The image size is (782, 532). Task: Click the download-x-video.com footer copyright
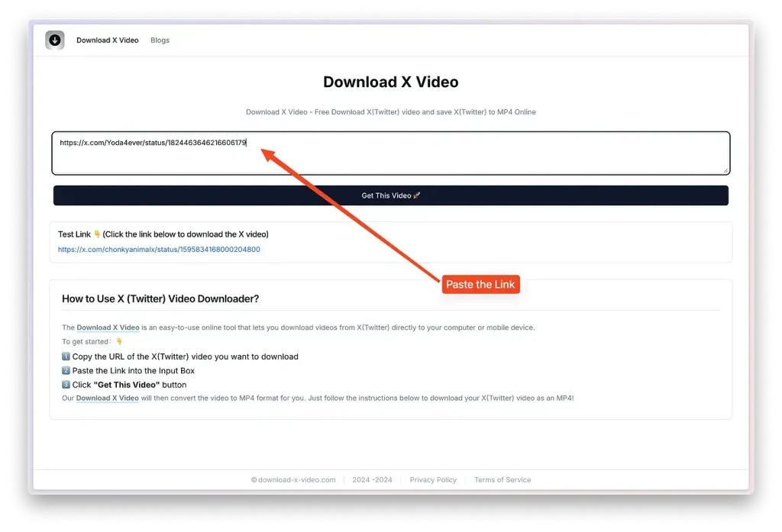pos(293,480)
